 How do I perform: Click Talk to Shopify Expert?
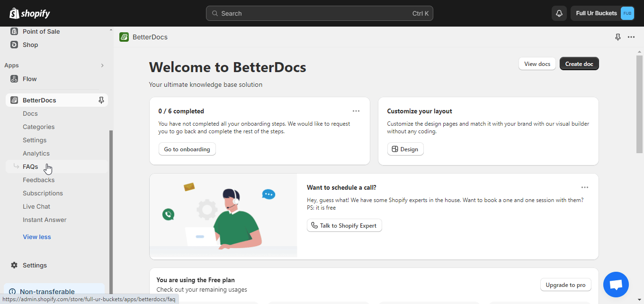(x=344, y=225)
